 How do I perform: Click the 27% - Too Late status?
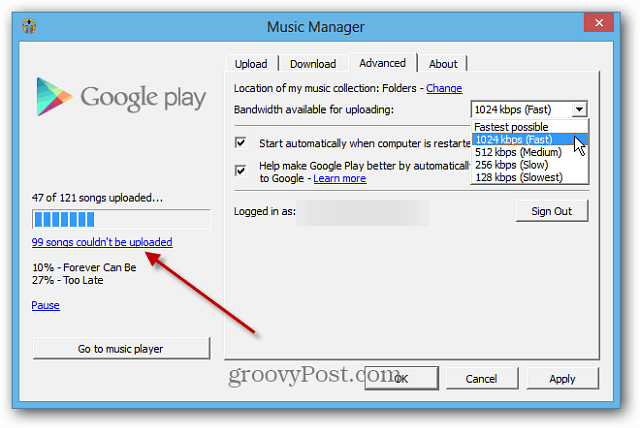coord(68,280)
